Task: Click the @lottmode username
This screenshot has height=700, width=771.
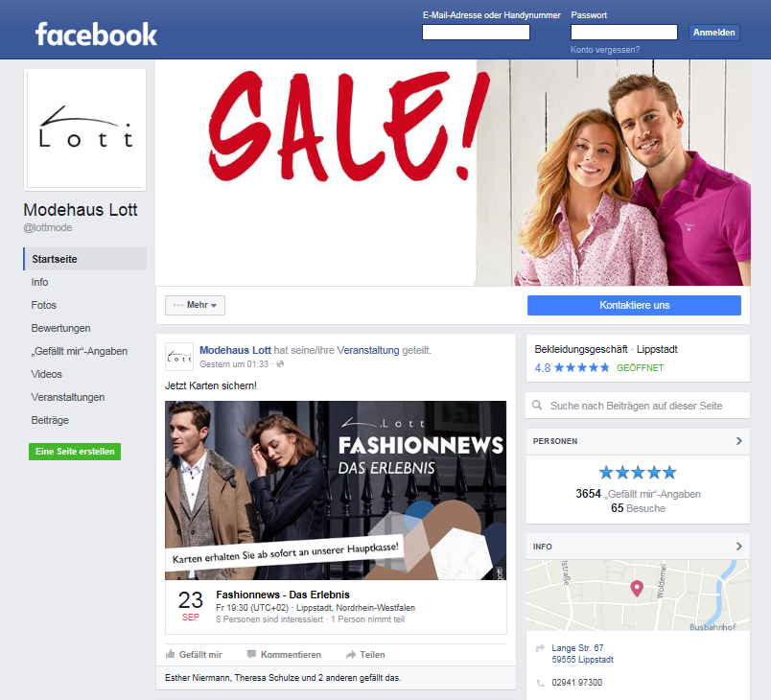Action: (x=48, y=227)
